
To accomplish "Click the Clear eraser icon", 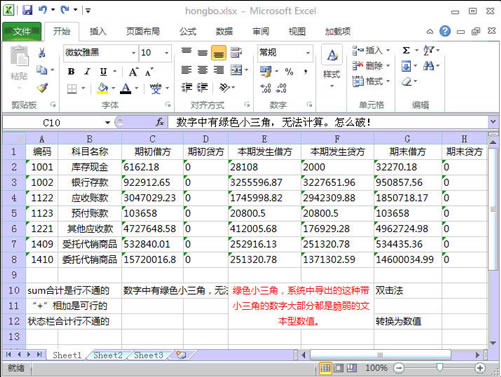I will pos(406,81).
